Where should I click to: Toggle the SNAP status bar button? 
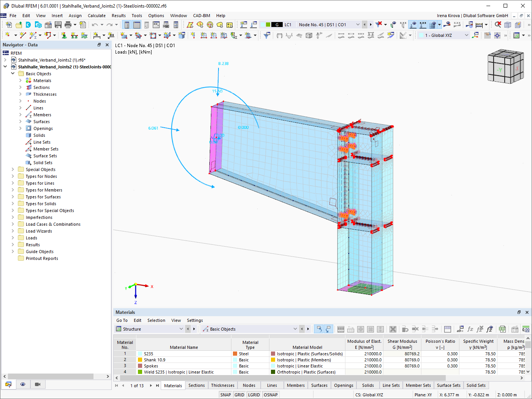pos(226,395)
